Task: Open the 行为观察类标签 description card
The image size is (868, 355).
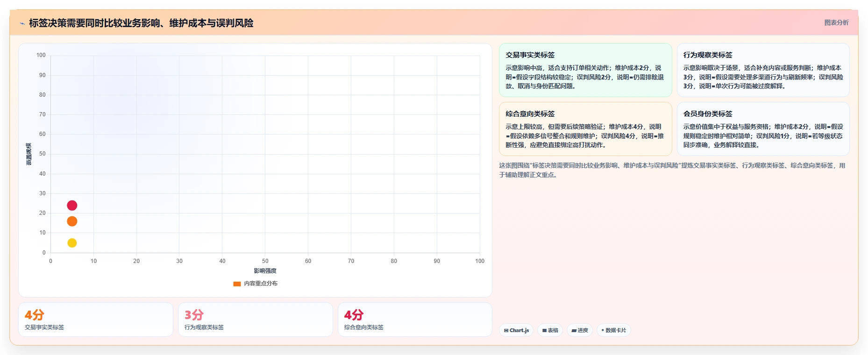Action: coord(763,70)
